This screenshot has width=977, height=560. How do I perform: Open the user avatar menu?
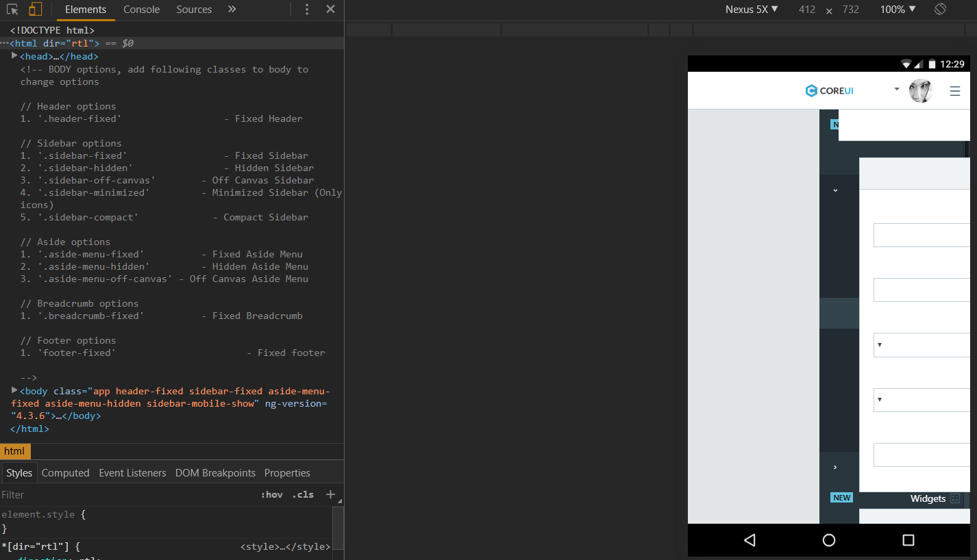(x=920, y=90)
